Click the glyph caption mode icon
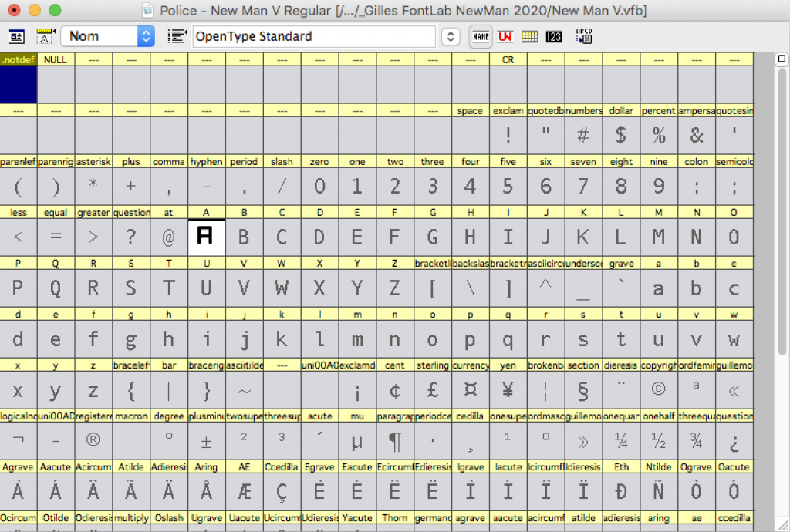Screen dimensions: 790x532 [47, 36]
